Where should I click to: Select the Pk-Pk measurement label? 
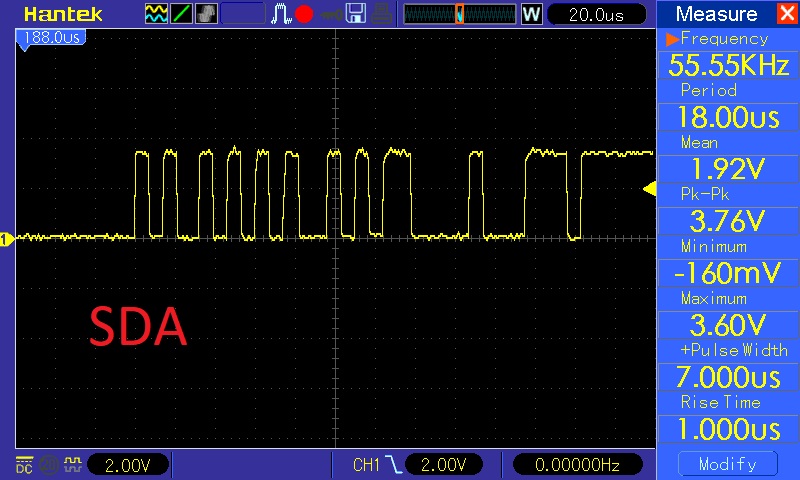[x=705, y=194]
